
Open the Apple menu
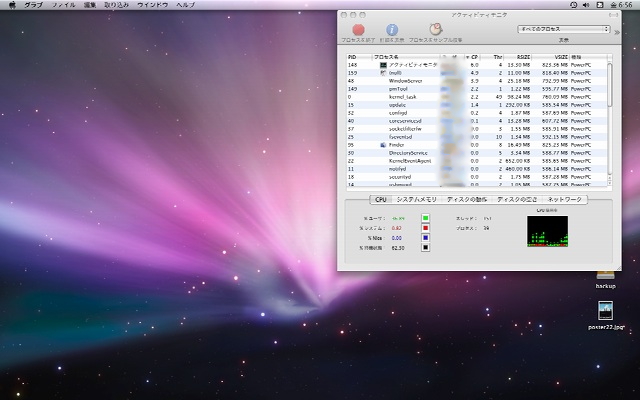coord(10,5)
